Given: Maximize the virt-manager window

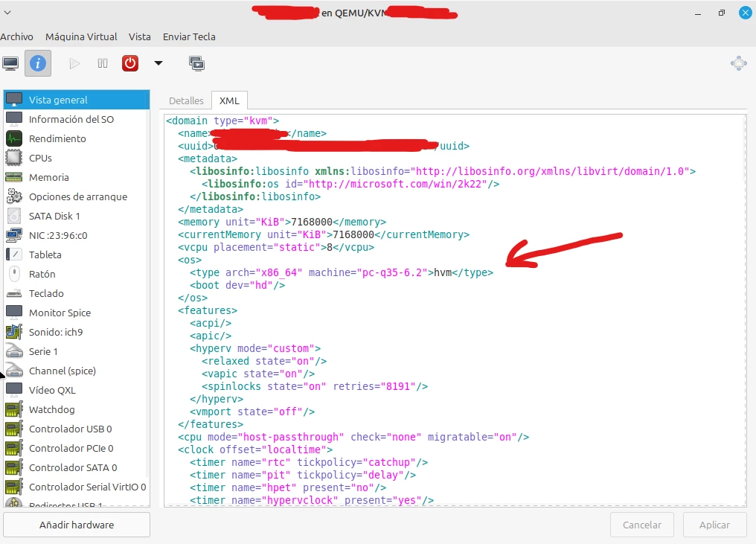Looking at the screenshot, I should (x=721, y=13).
